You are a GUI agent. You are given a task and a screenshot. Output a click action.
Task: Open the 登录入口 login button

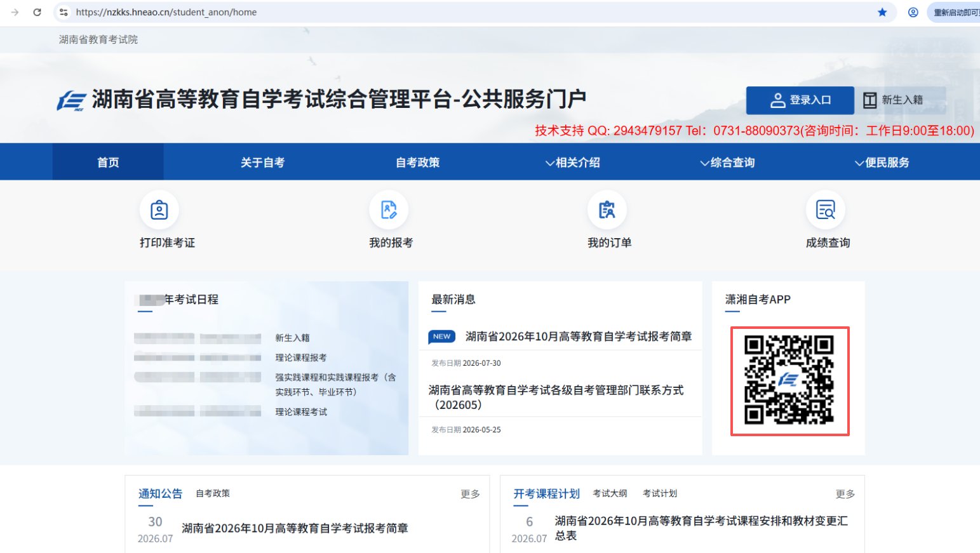[800, 100]
